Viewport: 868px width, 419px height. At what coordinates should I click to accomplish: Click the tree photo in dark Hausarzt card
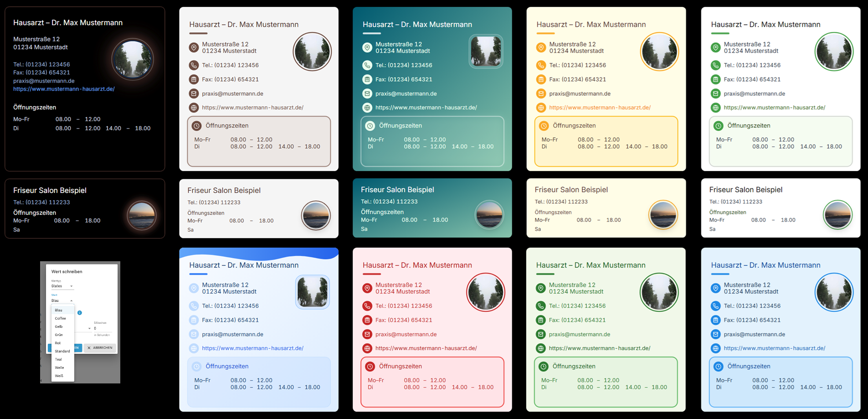133,59
